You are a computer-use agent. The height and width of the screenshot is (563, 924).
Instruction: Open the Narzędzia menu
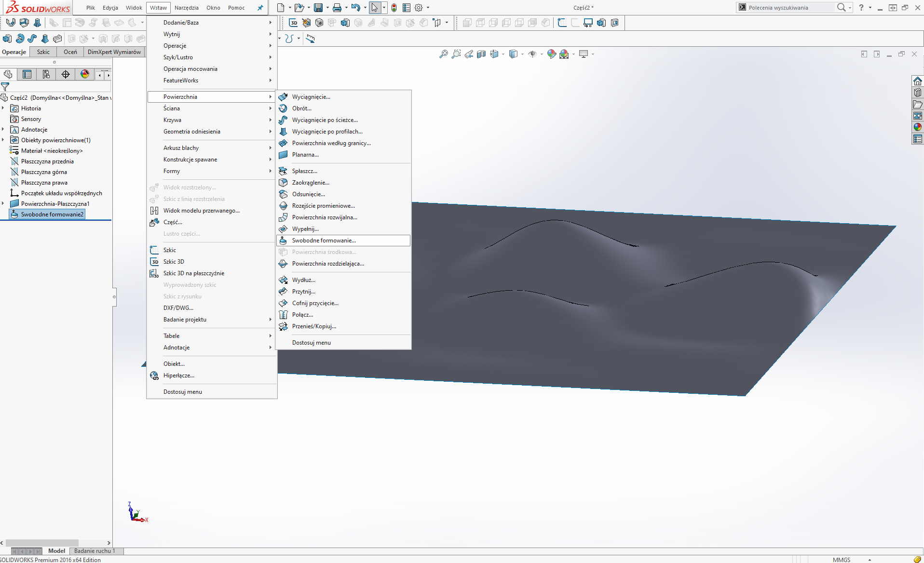pyautogui.click(x=187, y=8)
